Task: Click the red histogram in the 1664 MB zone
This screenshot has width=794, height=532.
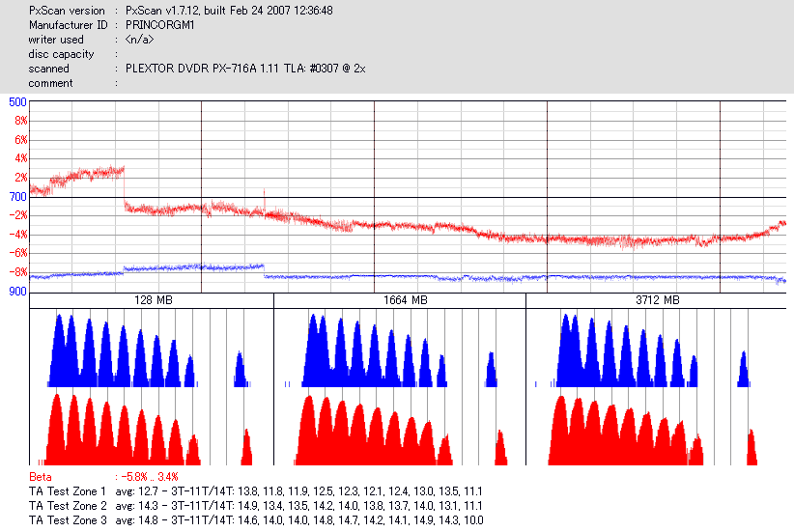Action: coord(401,431)
